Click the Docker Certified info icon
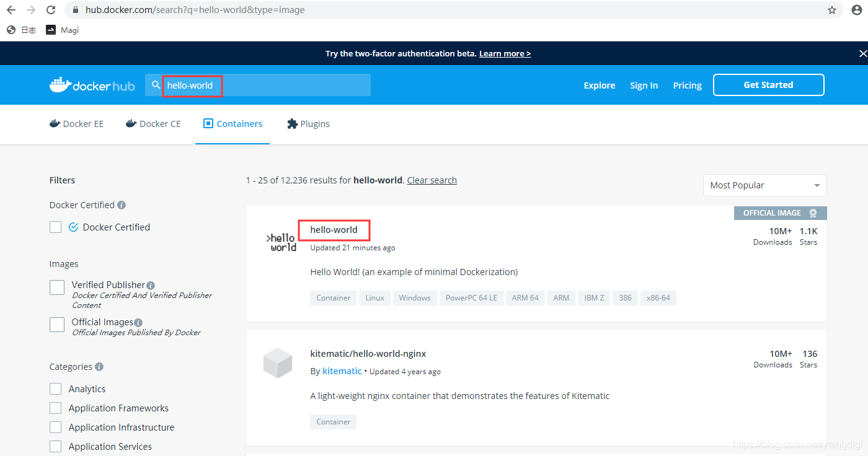868x456 pixels. [122, 205]
